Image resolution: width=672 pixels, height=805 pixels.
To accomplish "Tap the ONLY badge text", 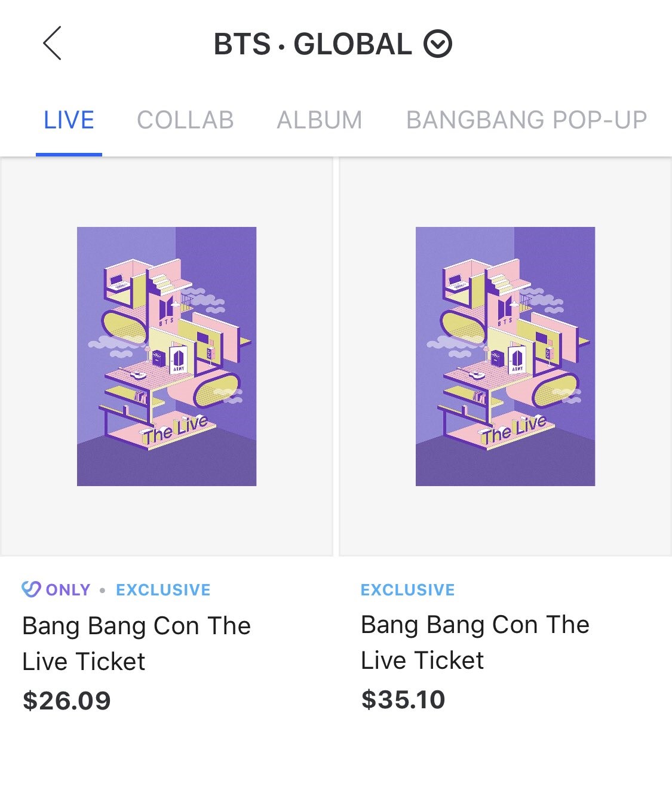I will click(68, 590).
